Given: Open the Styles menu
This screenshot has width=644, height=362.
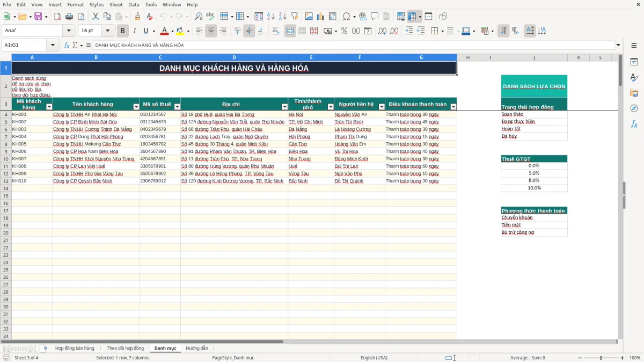Looking at the screenshot, I should [x=97, y=4].
